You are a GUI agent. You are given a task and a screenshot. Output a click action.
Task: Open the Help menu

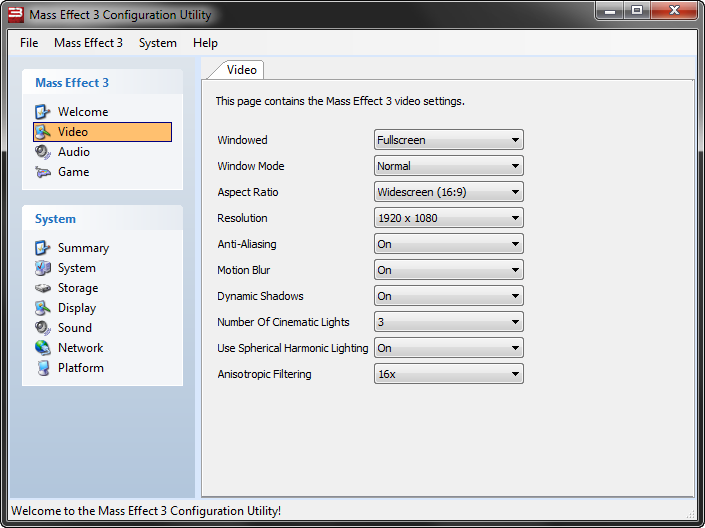205,43
